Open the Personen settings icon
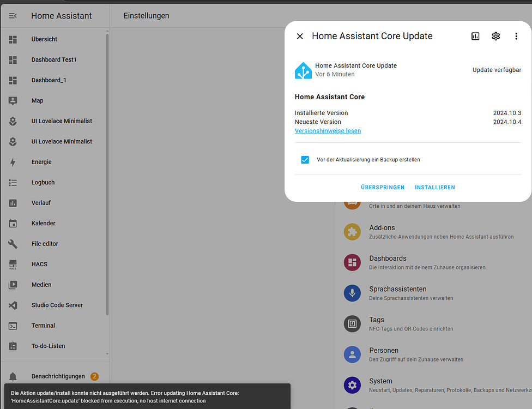The width and height of the screenshot is (532, 409). [352, 354]
